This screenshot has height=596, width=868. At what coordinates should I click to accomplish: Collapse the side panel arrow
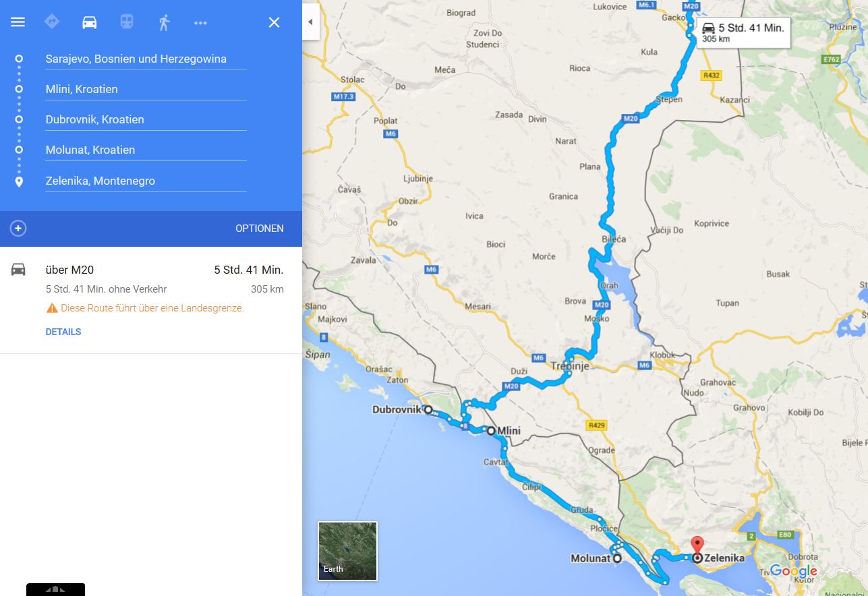(x=310, y=22)
